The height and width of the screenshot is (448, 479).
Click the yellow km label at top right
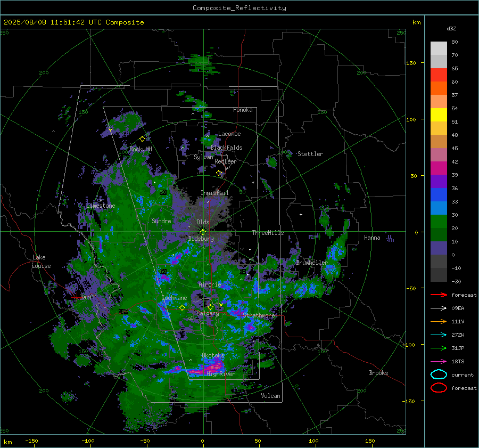click(x=416, y=22)
